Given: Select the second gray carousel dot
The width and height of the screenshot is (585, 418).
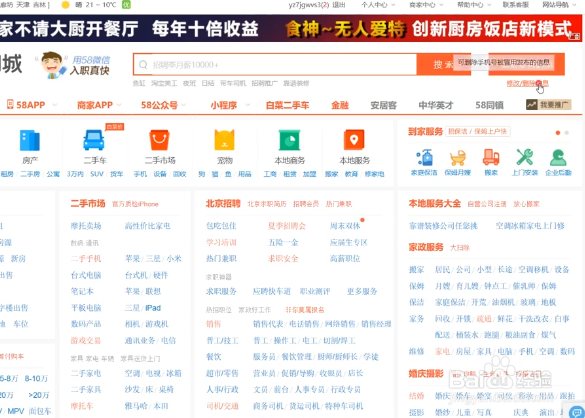Looking at the screenshot, I should point(567,133).
